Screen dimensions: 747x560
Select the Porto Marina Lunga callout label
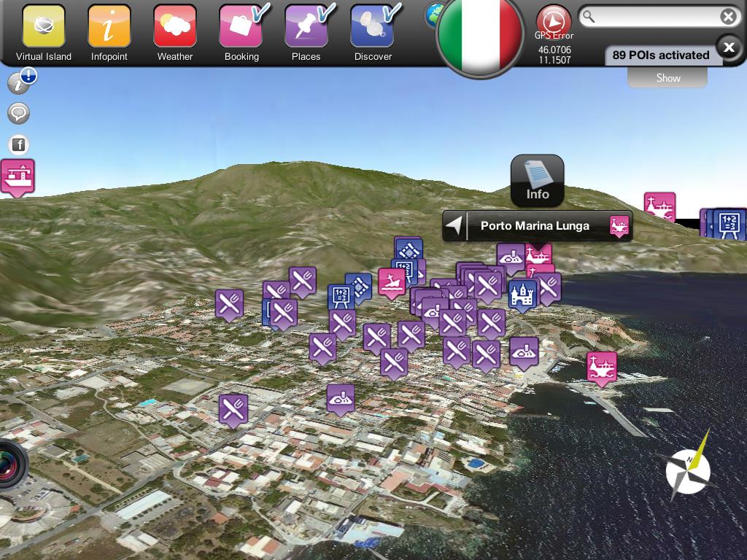click(535, 226)
